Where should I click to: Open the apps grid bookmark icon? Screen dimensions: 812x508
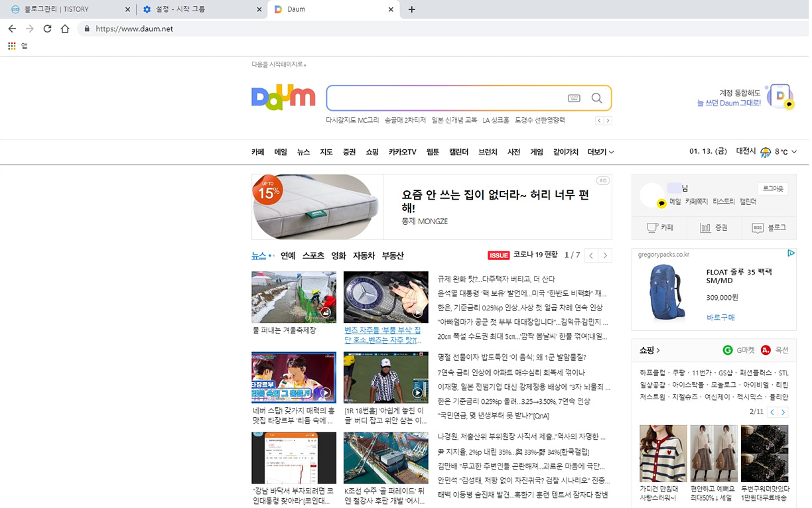pyautogui.click(x=12, y=46)
